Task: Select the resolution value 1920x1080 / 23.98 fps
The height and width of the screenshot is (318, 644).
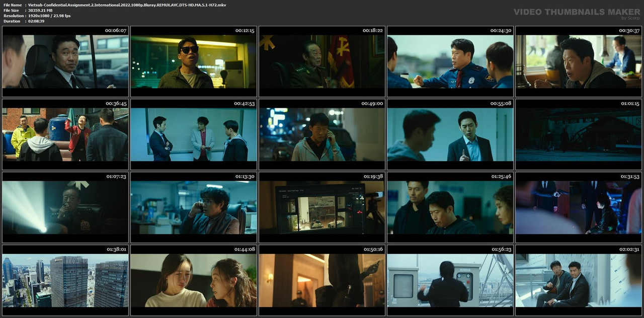Action: pos(49,16)
